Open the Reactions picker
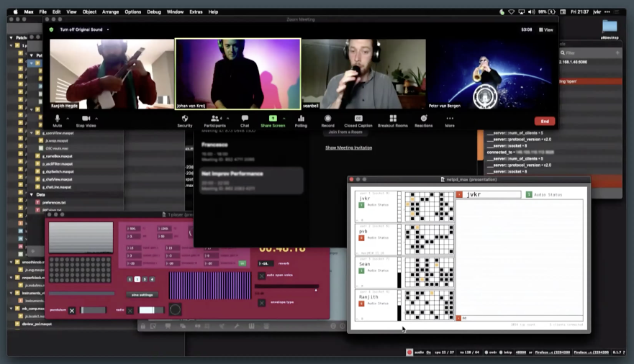The width and height of the screenshot is (634, 364). [424, 119]
